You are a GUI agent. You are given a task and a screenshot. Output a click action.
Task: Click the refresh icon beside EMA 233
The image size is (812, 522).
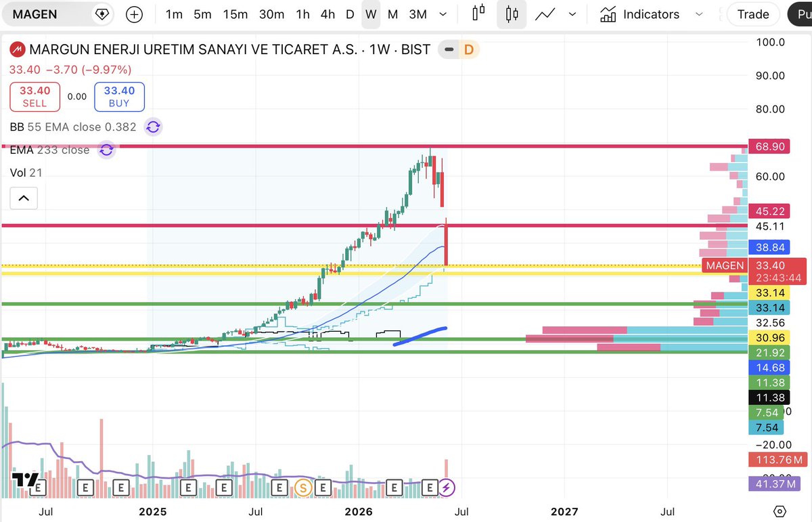coord(106,150)
